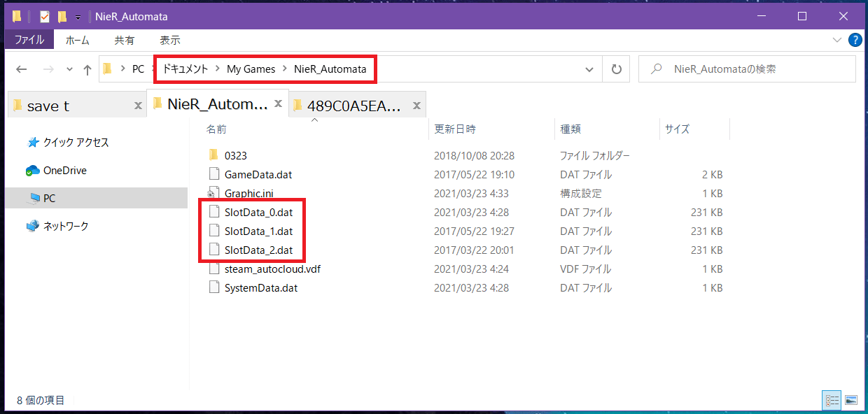Open the ファイル menu tab
This screenshot has height=414, width=868.
click(x=29, y=40)
